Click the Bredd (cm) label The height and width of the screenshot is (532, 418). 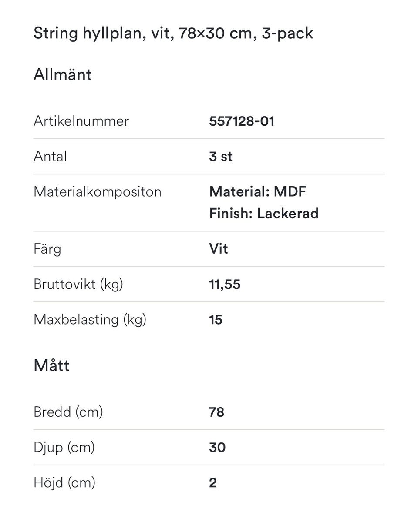(68, 412)
